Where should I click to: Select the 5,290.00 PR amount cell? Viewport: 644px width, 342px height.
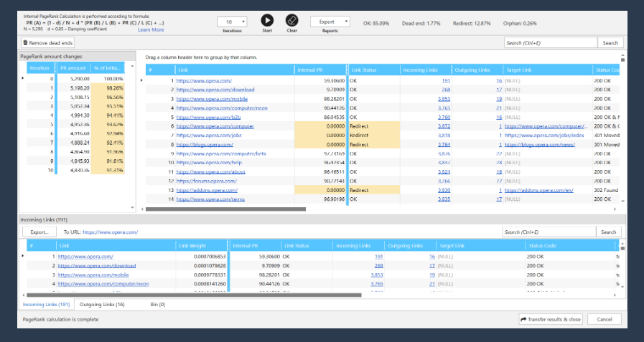pyautogui.click(x=73, y=79)
